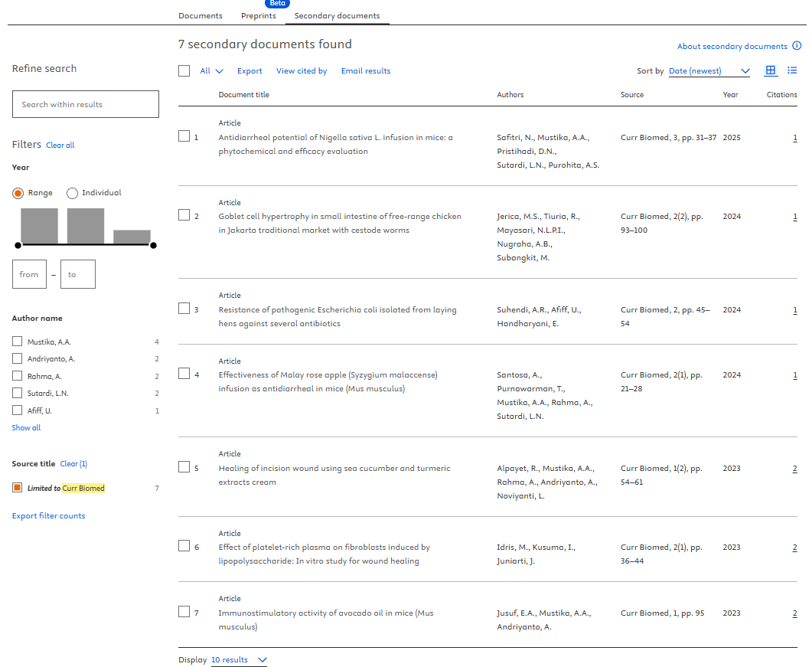
Task: Switch to the Documents tab
Action: pyautogui.click(x=200, y=15)
